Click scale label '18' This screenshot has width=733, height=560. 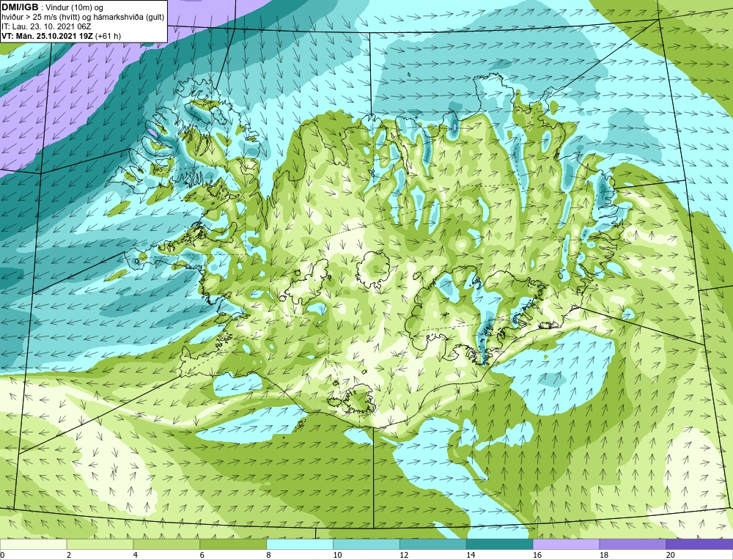coord(604,555)
